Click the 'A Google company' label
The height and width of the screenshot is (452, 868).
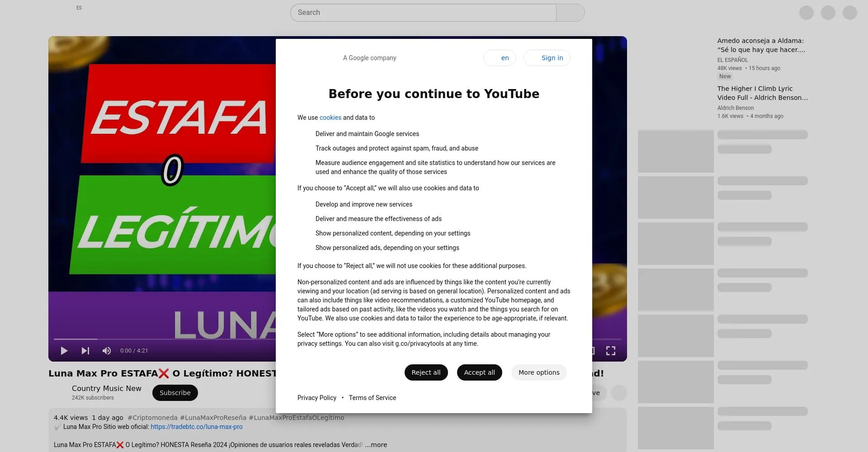pos(369,58)
